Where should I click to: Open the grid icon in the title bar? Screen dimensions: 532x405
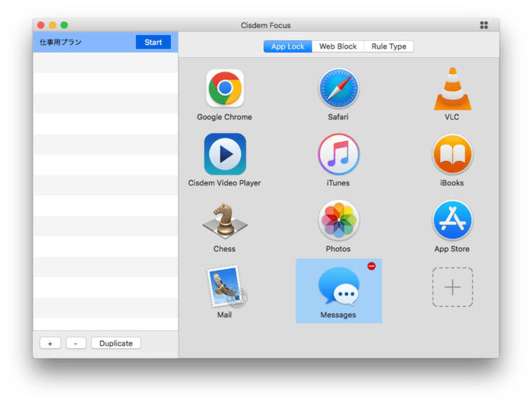click(484, 25)
